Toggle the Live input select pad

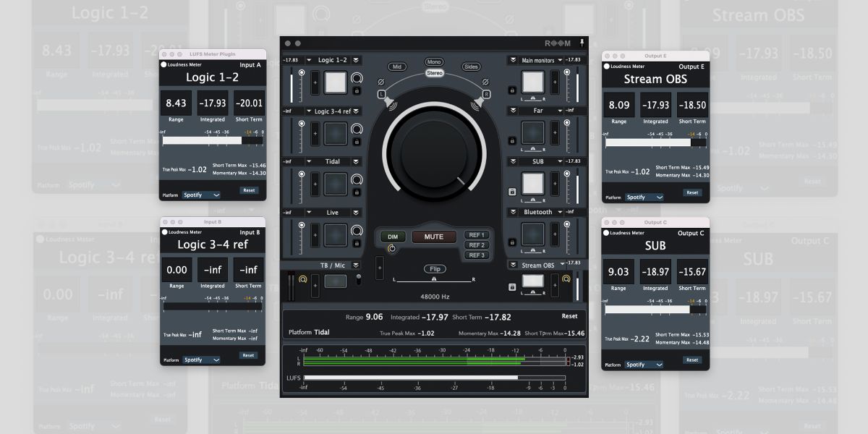click(x=336, y=234)
